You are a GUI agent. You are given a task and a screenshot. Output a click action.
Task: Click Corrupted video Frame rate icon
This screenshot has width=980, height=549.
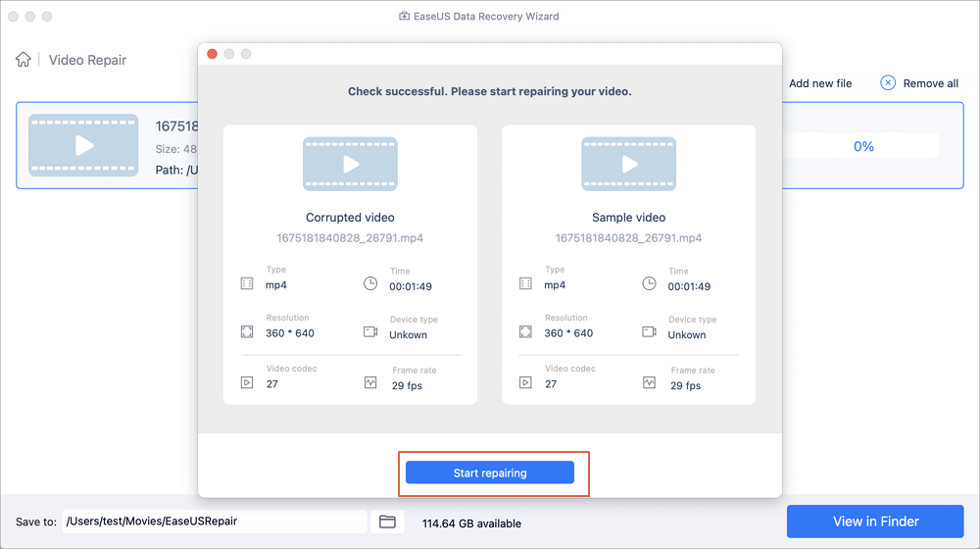(x=370, y=382)
